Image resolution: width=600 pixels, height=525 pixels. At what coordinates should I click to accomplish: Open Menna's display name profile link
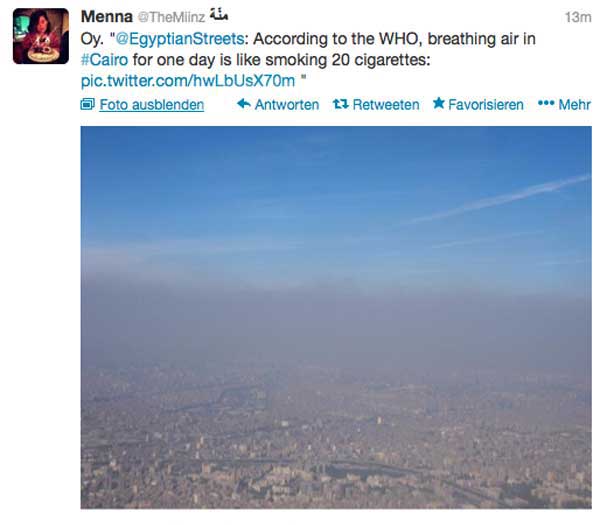[x=107, y=17]
